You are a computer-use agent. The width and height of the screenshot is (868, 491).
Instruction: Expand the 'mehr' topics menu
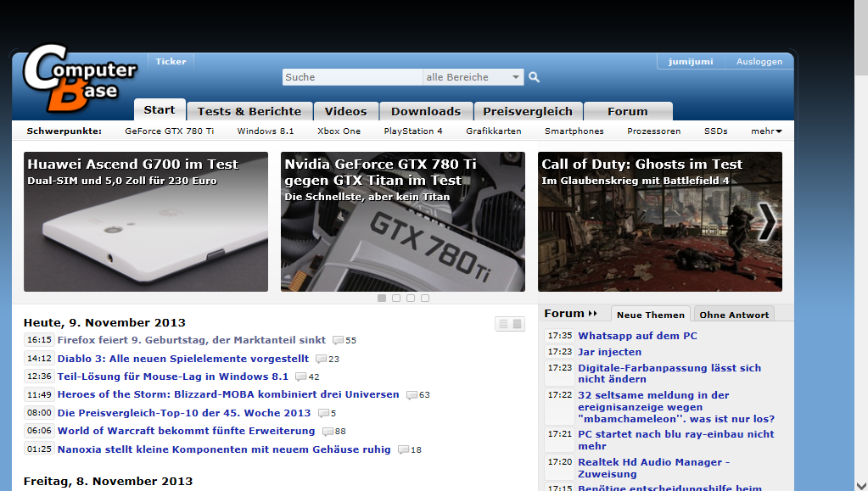pyautogui.click(x=766, y=131)
